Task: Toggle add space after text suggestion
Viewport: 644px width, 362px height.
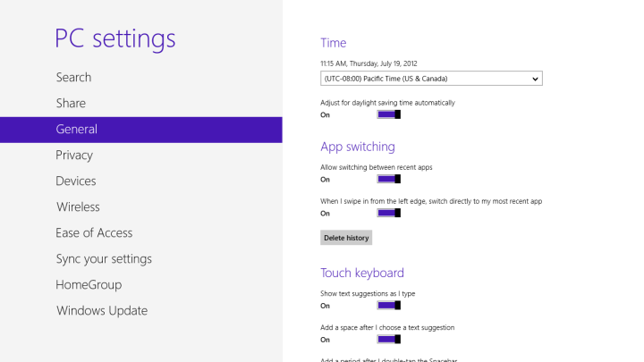Action: point(388,340)
